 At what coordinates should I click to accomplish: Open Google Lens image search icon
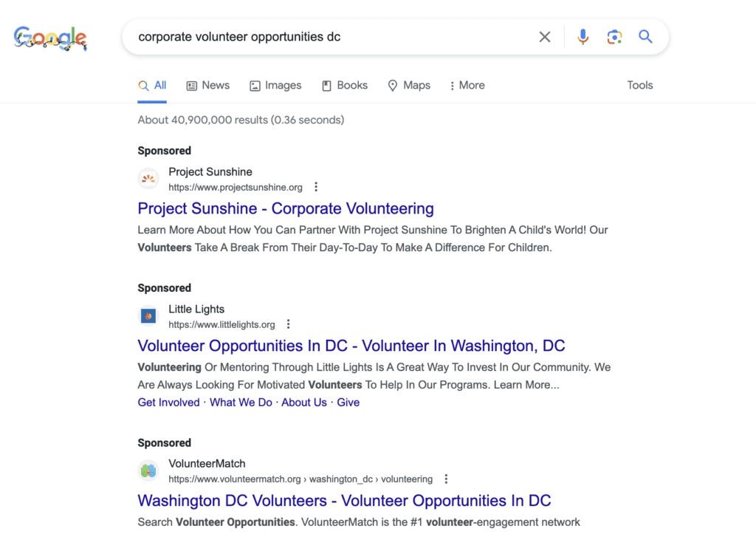pyautogui.click(x=614, y=37)
